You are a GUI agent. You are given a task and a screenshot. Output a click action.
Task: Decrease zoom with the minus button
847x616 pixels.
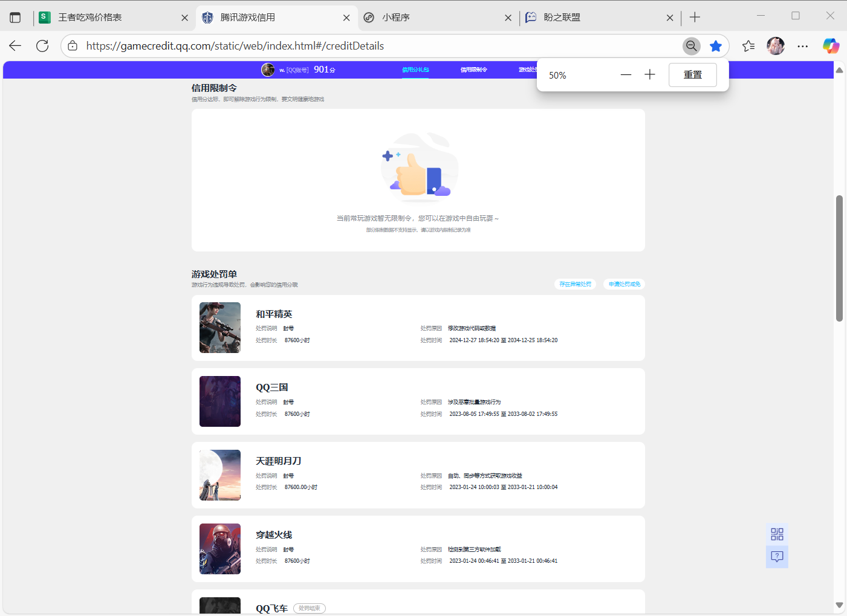point(626,75)
